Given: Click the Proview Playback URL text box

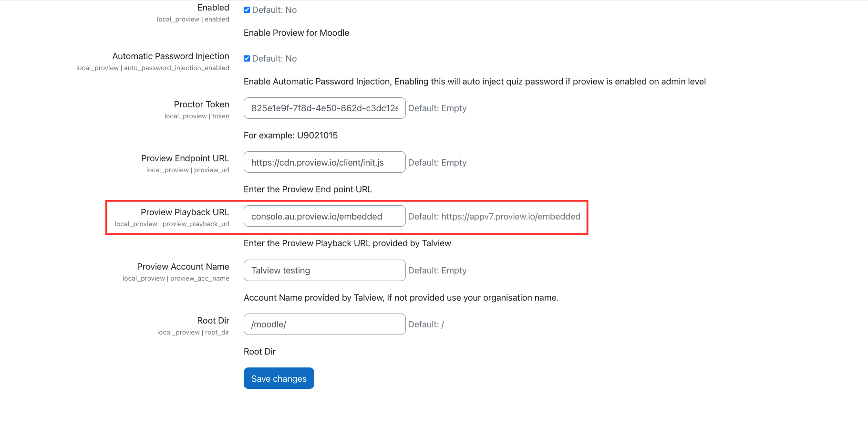Looking at the screenshot, I should click(324, 217).
